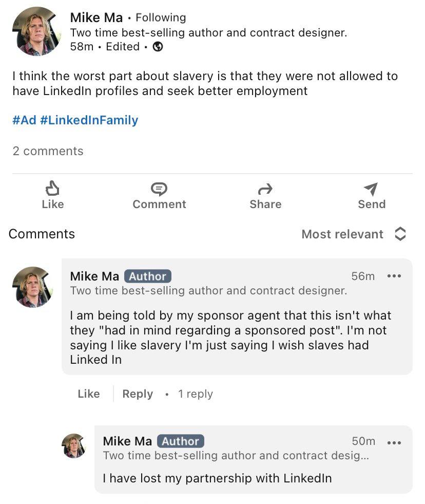Click Mike Ma avatar on 56m comment
425x504 pixels.
click(32, 287)
